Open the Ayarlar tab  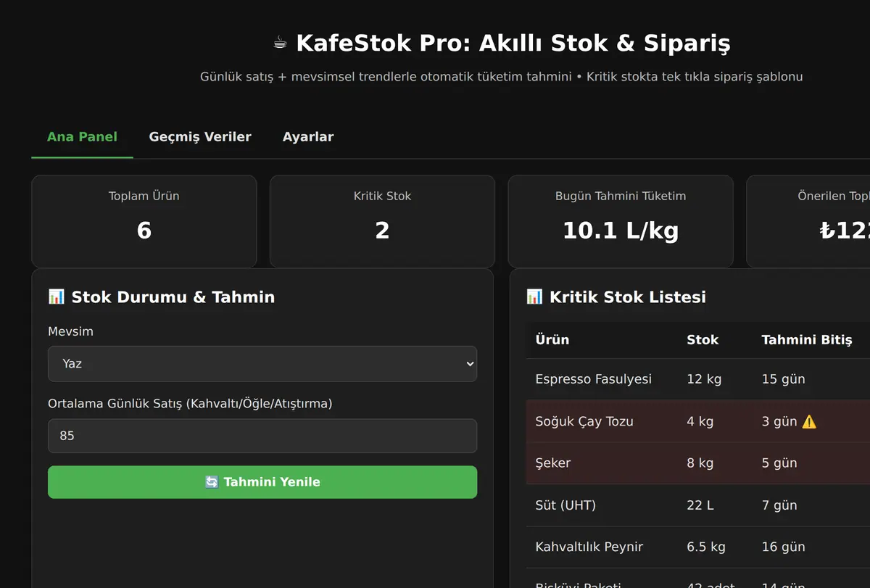point(308,136)
